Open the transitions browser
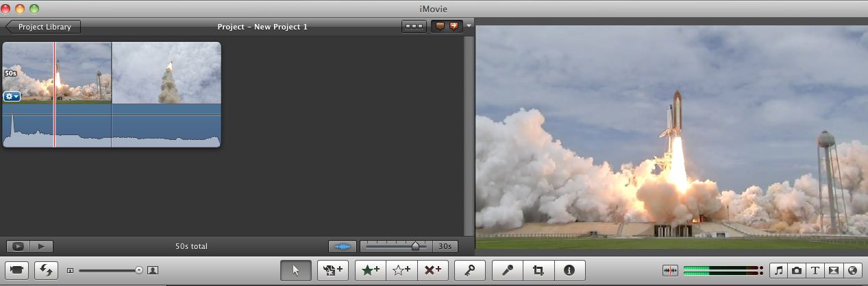 834,270
